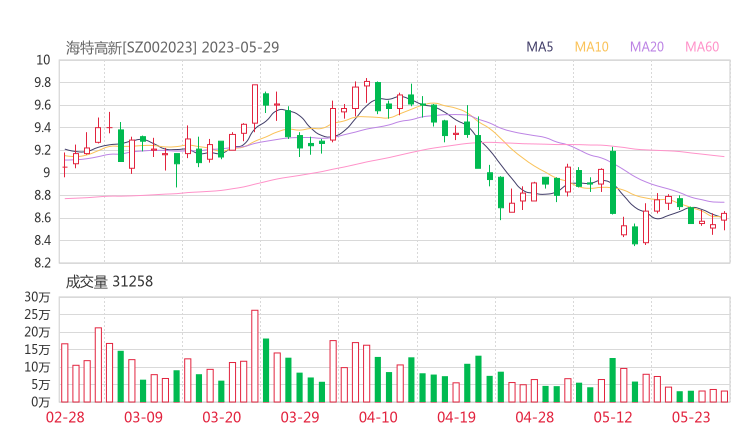Pick the 05-12 date marker

point(612,417)
